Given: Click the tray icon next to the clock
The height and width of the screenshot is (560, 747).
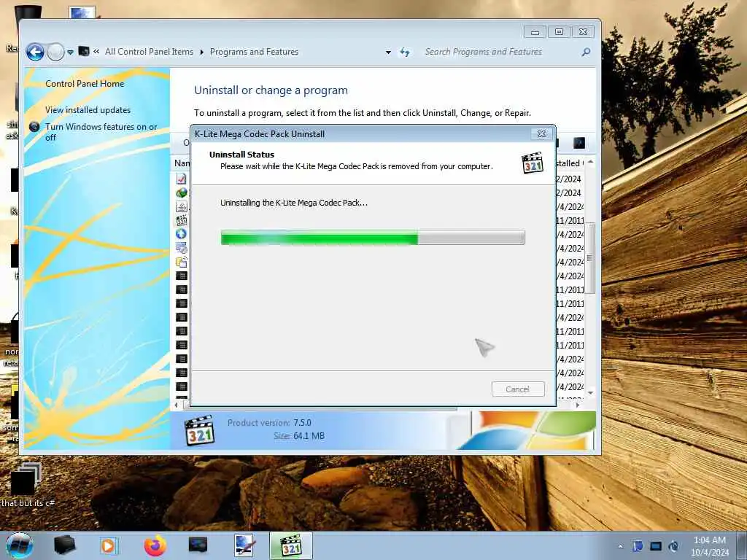Looking at the screenshot, I should 673,546.
